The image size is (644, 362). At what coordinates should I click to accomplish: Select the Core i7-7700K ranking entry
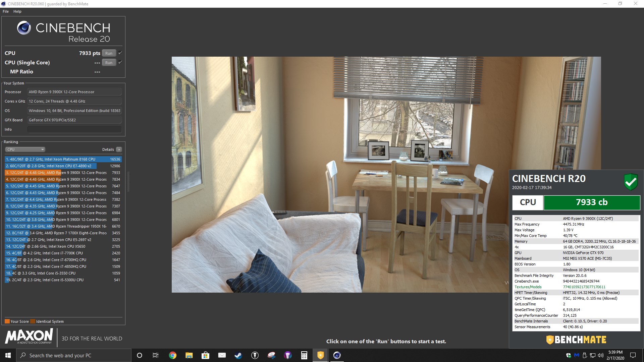[x=63, y=253]
